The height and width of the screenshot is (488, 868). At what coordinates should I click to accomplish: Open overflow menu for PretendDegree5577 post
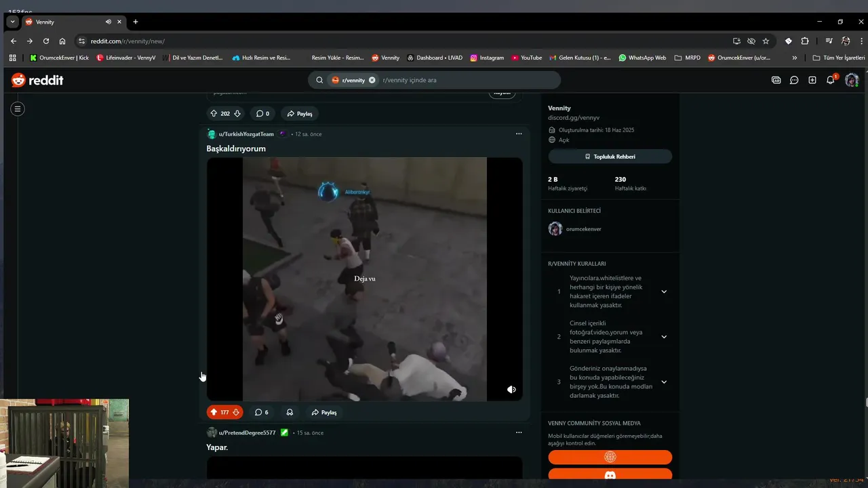pos(519,432)
